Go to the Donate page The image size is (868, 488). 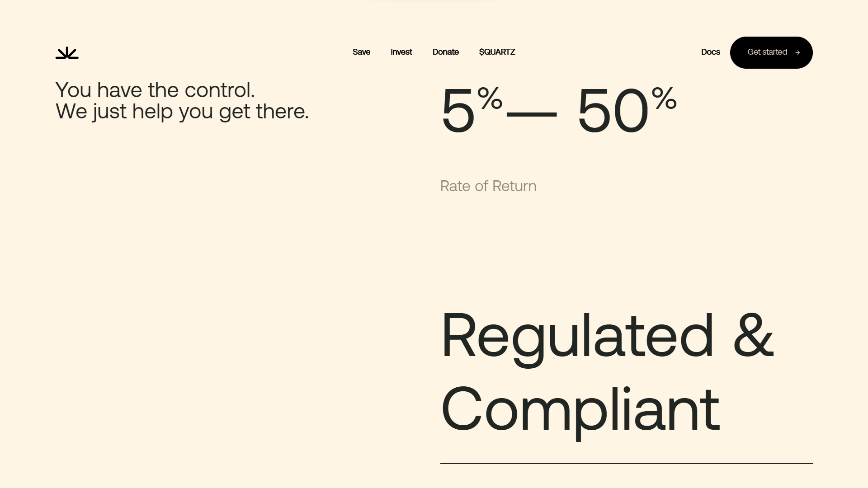tap(445, 52)
